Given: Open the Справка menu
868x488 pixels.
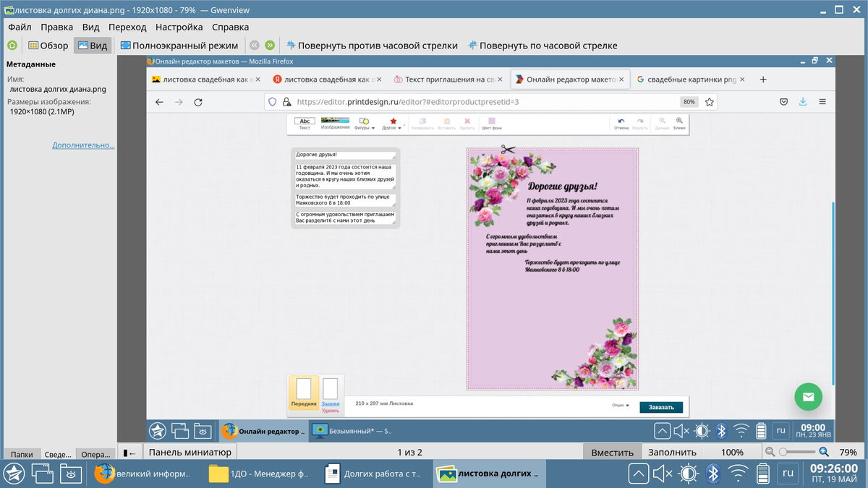Looking at the screenshot, I should pyautogui.click(x=230, y=27).
